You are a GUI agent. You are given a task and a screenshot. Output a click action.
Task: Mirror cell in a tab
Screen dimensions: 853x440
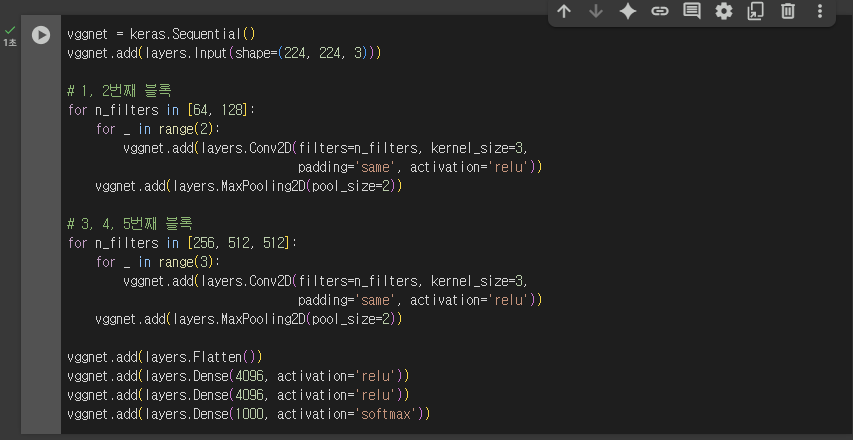[756, 11]
